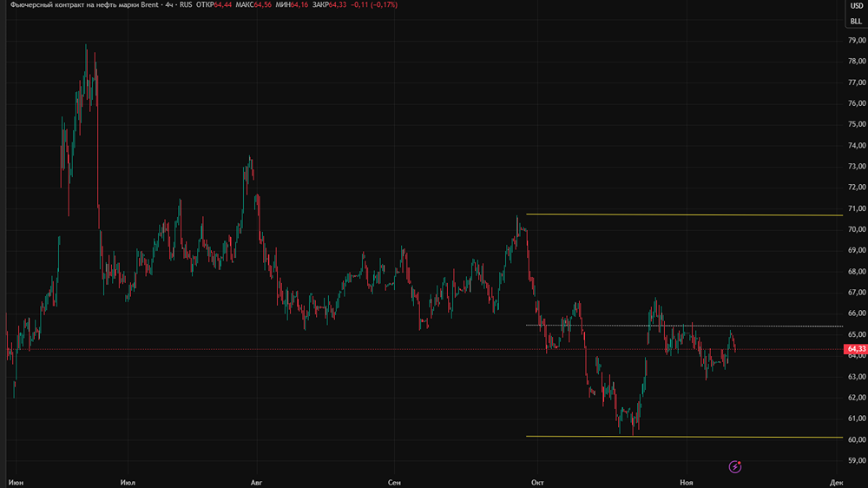
Task: Click the Окт label on time axis
Action: (x=537, y=481)
